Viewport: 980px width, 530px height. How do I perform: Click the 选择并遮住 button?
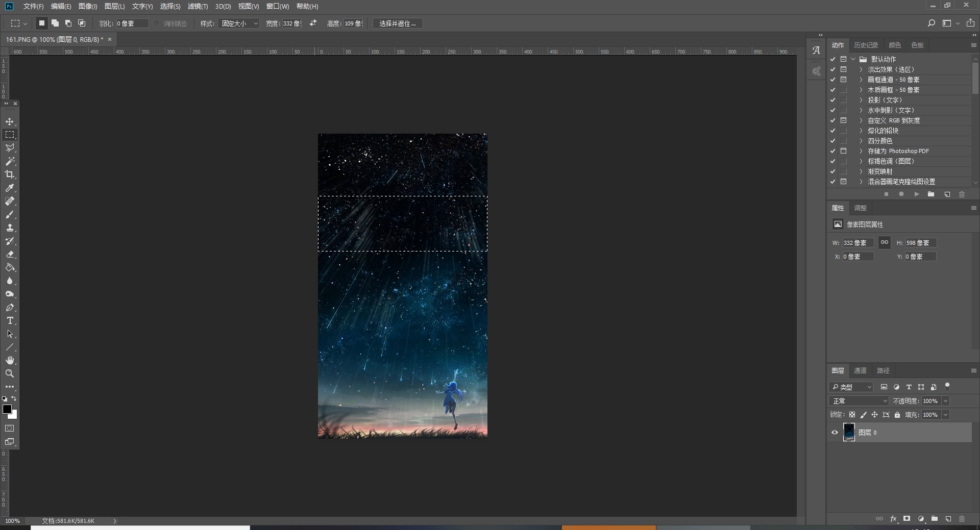pos(398,23)
